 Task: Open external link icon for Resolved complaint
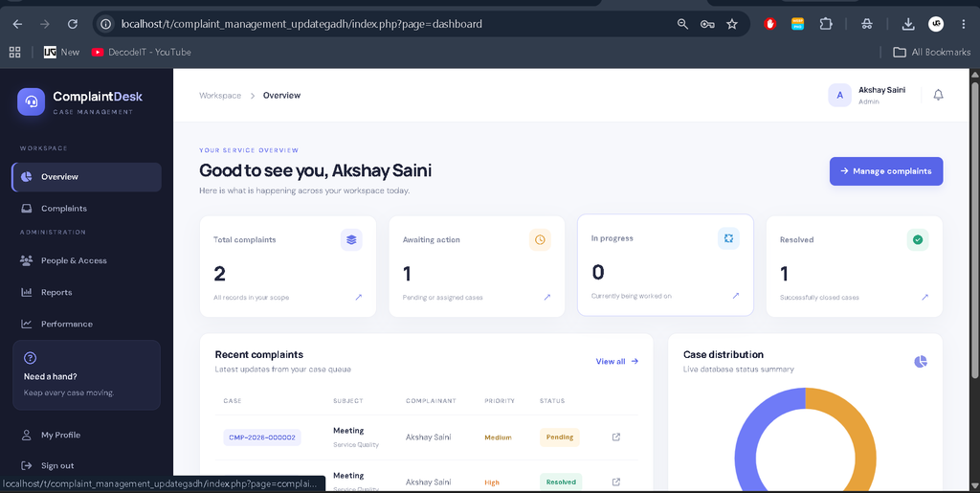pos(616,482)
